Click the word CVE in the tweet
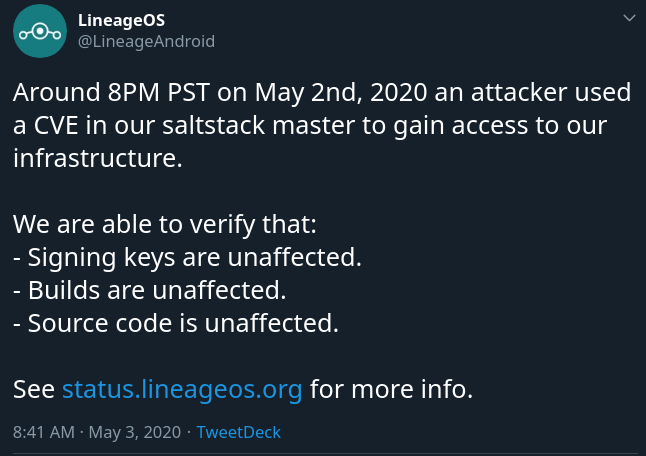646x456 pixels. click(x=56, y=125)
